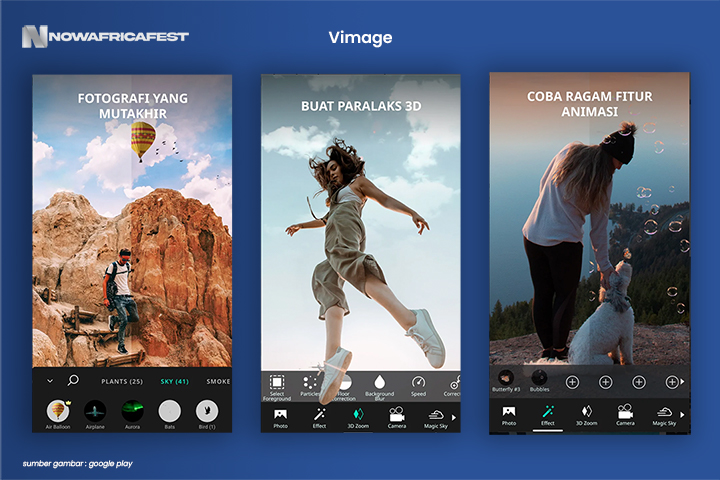720x480 pixels.
Task: Choose the Air Balloon effect thumbnail
Action: tap(58, 411)
